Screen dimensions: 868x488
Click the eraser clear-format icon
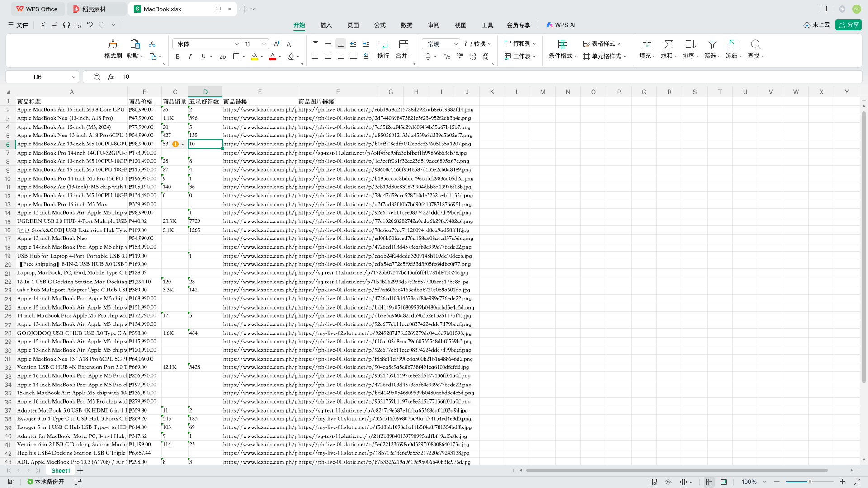coord(291,56)
